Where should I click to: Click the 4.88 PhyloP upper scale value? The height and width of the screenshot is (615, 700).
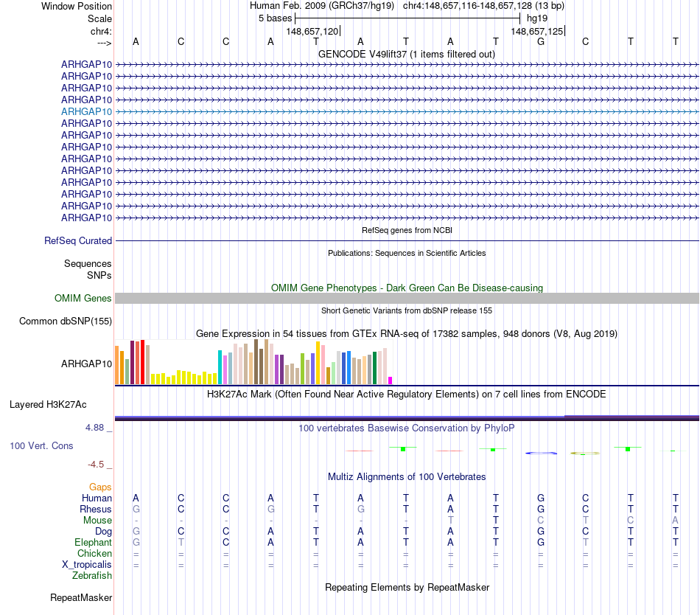coord(94,428)
